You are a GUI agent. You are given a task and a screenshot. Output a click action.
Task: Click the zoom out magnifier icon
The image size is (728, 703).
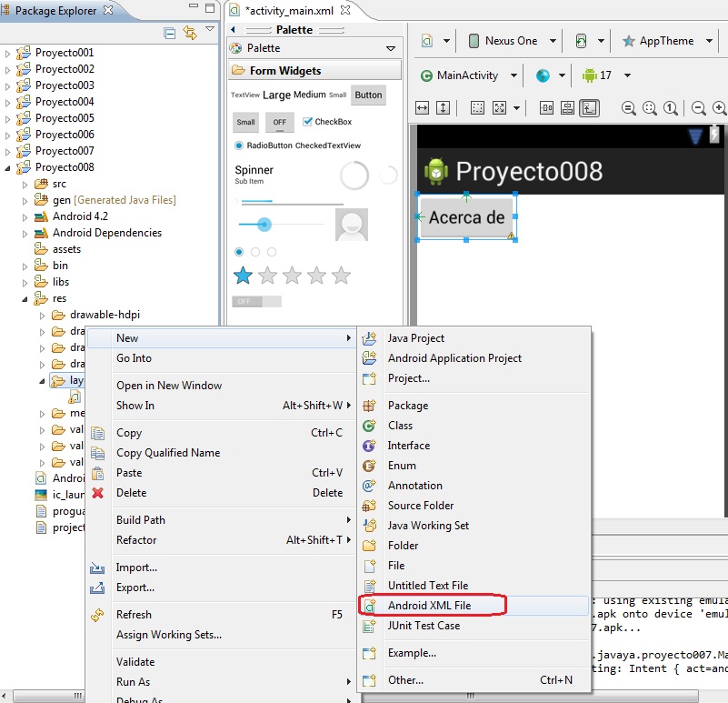coord(698,108)
